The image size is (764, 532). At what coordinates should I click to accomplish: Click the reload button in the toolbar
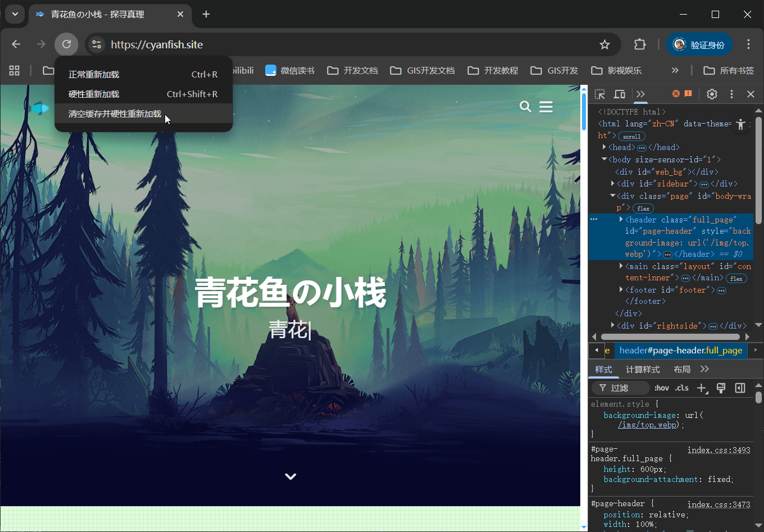point(66,44)
